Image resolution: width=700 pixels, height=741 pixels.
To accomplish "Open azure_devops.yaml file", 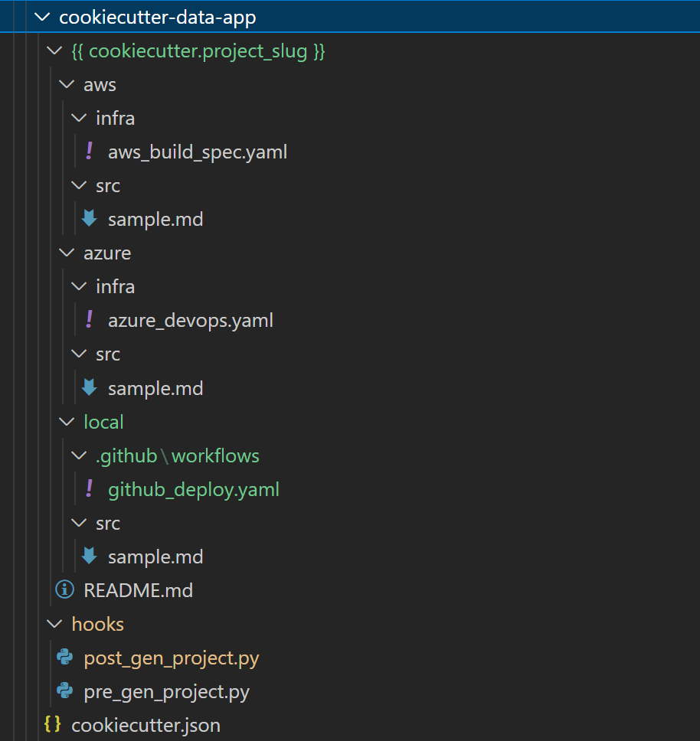I will [x=191, y=321].
